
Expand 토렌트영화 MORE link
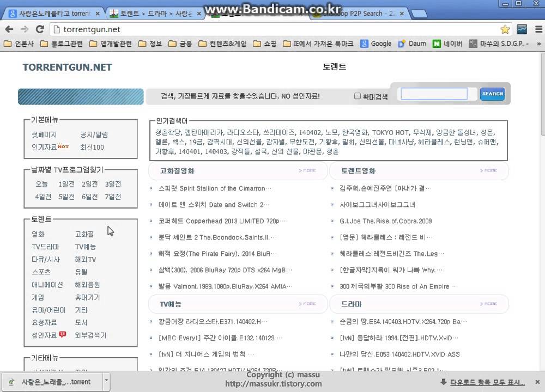(489, 170)
